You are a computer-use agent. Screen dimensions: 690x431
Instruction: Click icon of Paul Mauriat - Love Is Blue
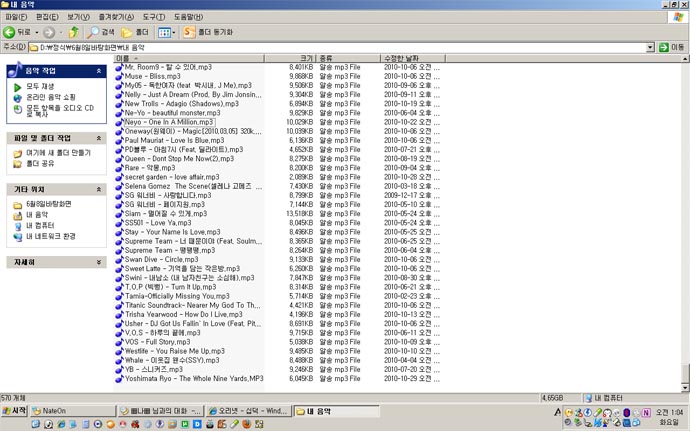[119, 140]
